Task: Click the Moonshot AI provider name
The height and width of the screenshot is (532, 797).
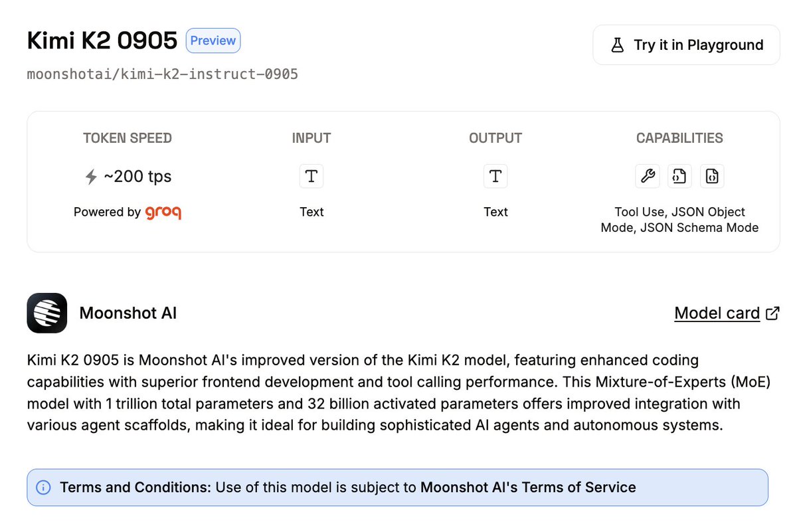Action: point(128,313)
